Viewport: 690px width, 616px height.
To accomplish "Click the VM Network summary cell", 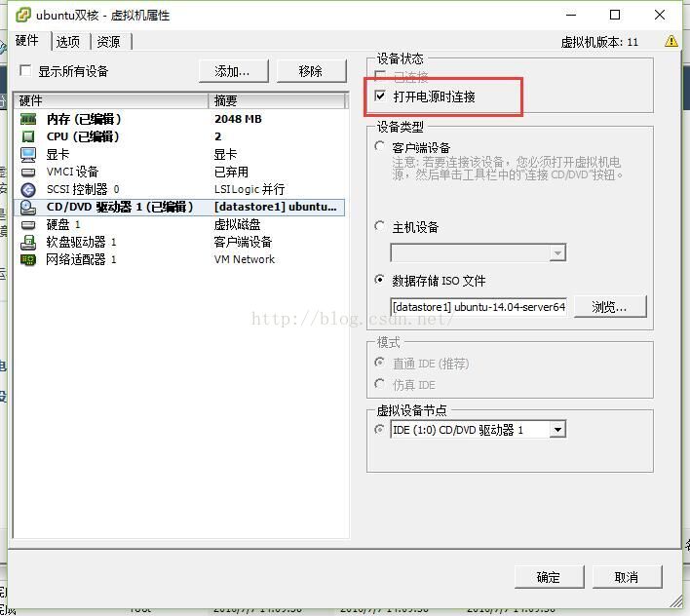I will click(x=245, y=259).
